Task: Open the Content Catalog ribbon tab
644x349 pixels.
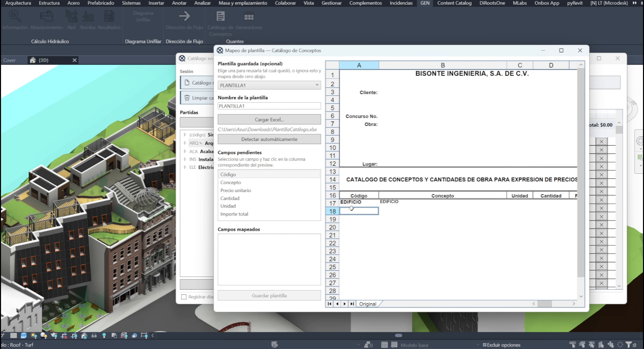Action: (454, 3)
